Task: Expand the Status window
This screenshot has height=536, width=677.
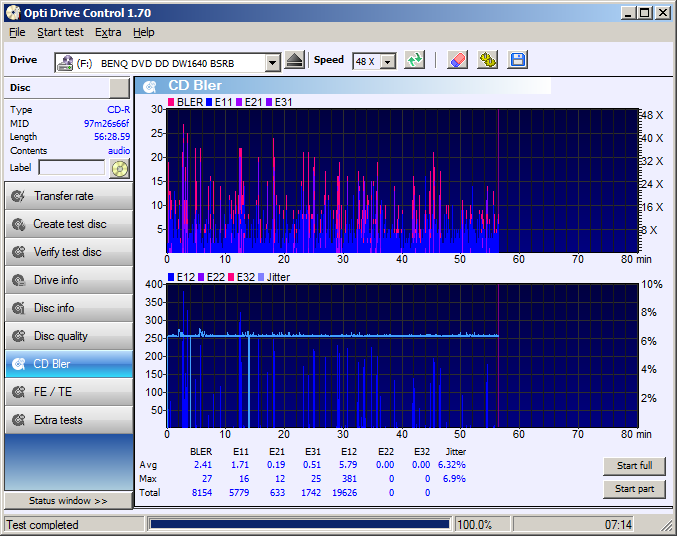Action: pyautogui.click(x=68, y=501)
